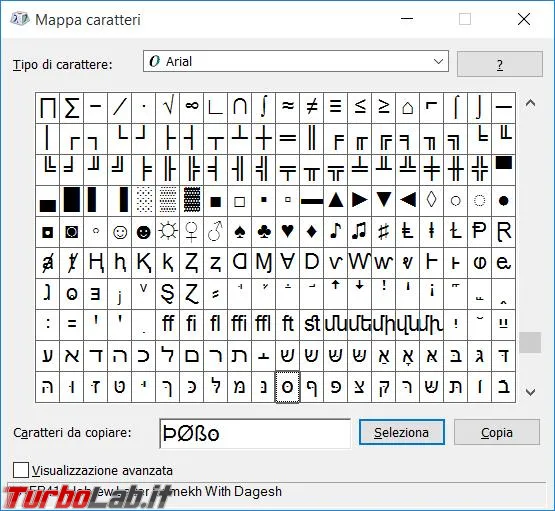The image size is (555, 511).
Task: Open help with the question mark button
Action: [500, 64]
